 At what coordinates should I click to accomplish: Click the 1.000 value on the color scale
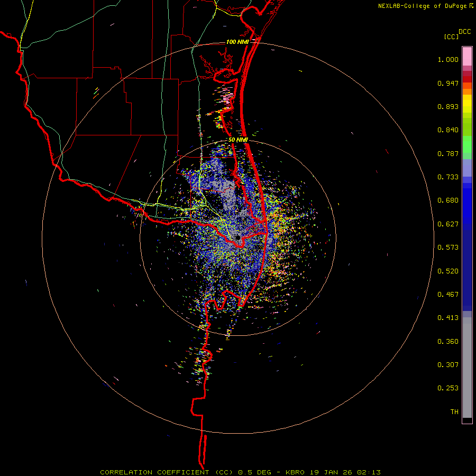tap(448, 59)
